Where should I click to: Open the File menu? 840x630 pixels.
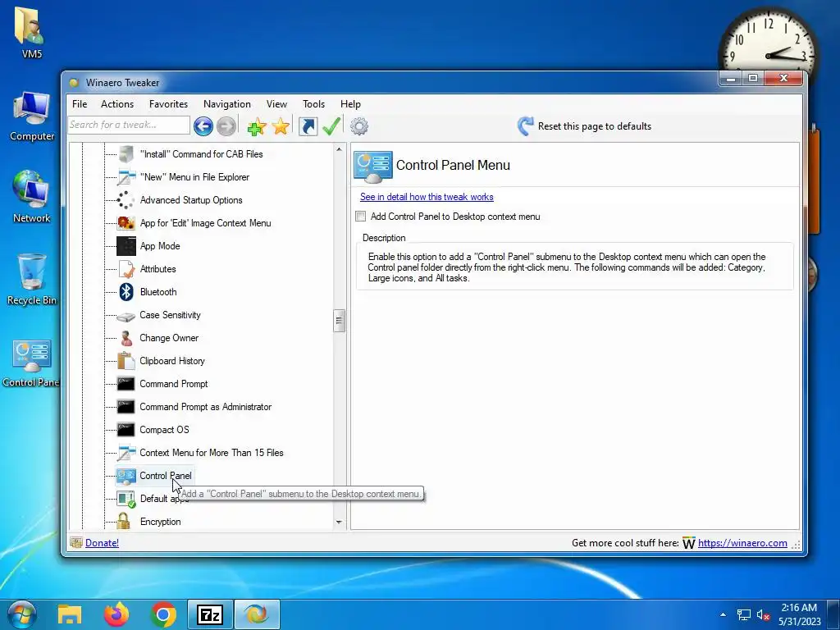[80, 104]
